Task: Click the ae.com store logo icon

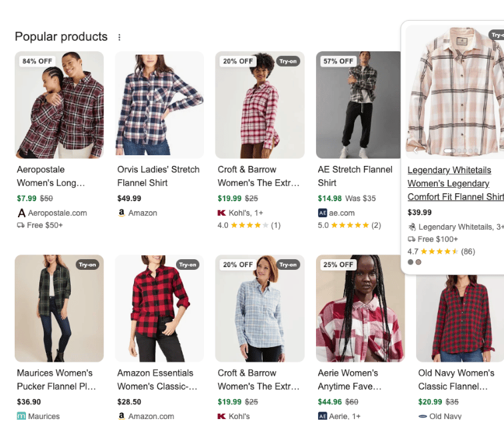Action: point(323,213)
